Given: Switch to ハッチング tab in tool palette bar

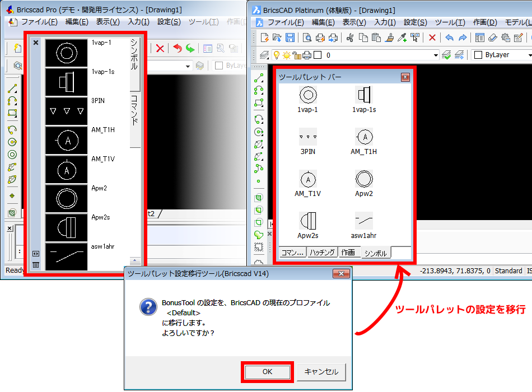Looking at the screenshot, I should (323, 252).
